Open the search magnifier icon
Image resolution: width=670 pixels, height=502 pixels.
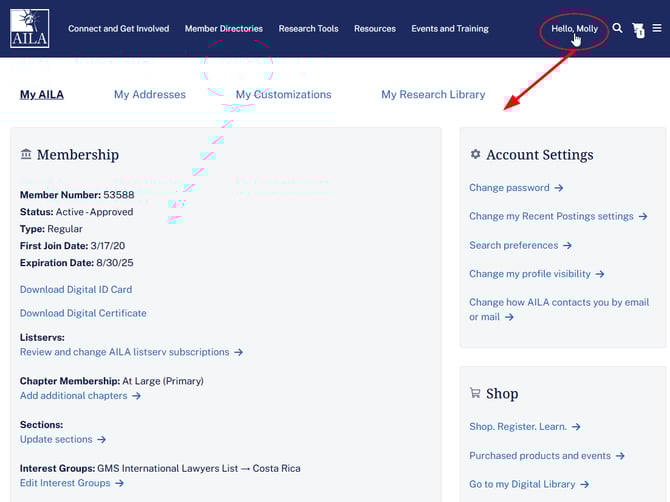(x=617, y=29)
